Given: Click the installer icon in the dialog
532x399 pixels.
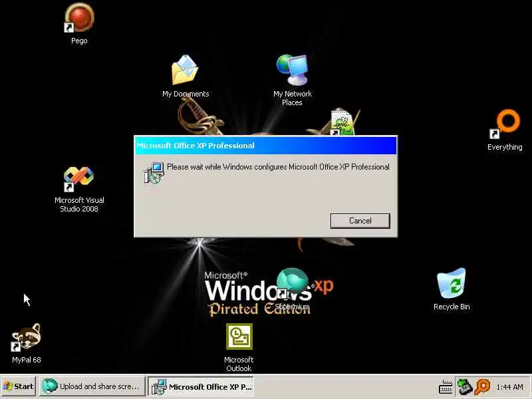Looking at the screenshot, I should 154,173.
